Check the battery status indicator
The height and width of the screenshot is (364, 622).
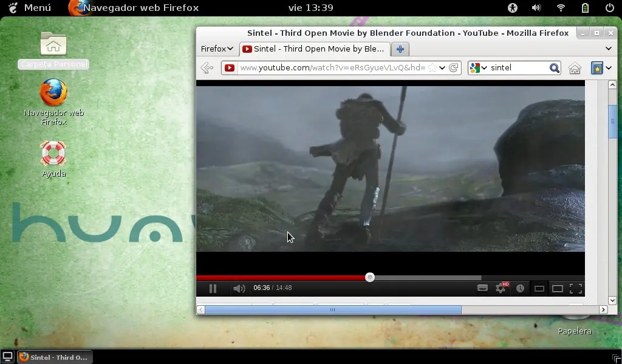click(585, 7)
